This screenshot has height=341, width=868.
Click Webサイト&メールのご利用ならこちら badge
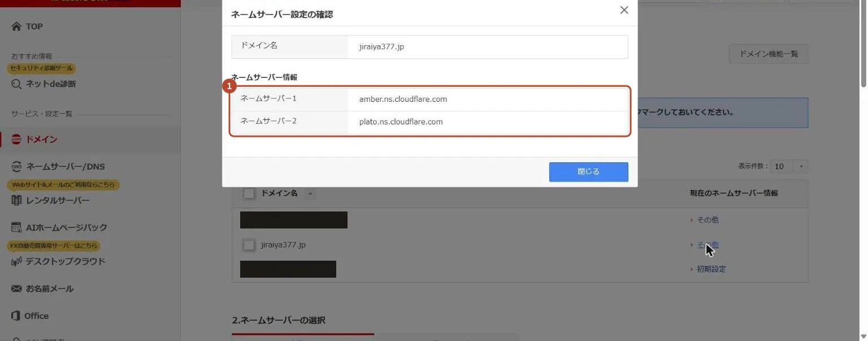tap(63, 184)
